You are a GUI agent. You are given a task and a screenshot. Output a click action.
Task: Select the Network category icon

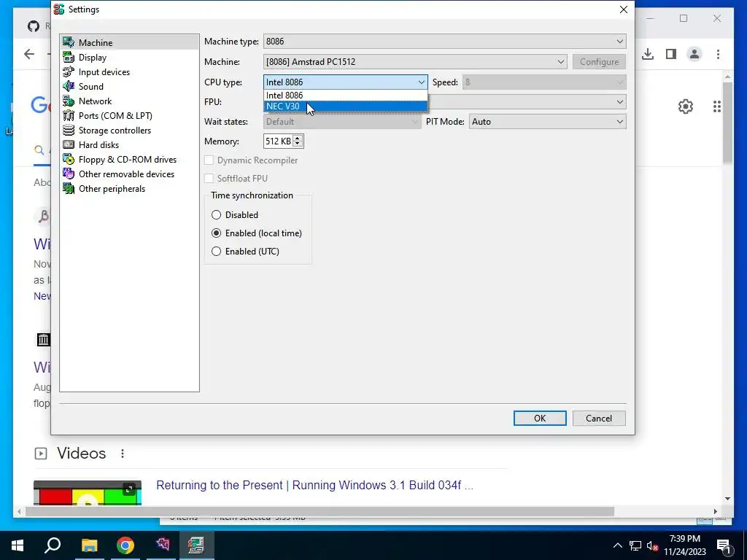click(69, 101)
